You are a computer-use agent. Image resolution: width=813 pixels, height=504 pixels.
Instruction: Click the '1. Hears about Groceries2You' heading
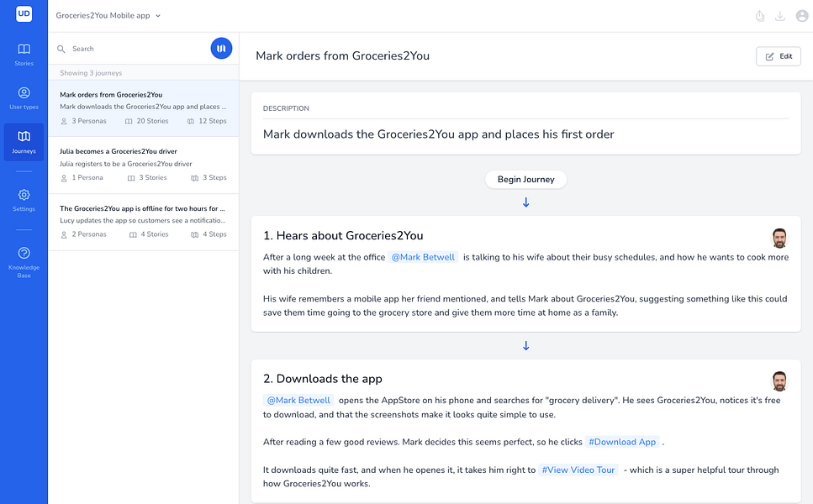343,236
